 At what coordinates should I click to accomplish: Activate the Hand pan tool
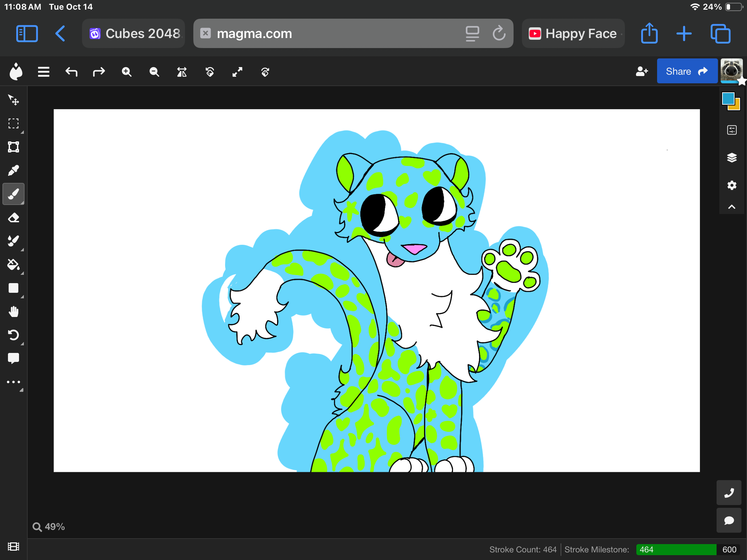pyautogui.click(x=13, y=311)
